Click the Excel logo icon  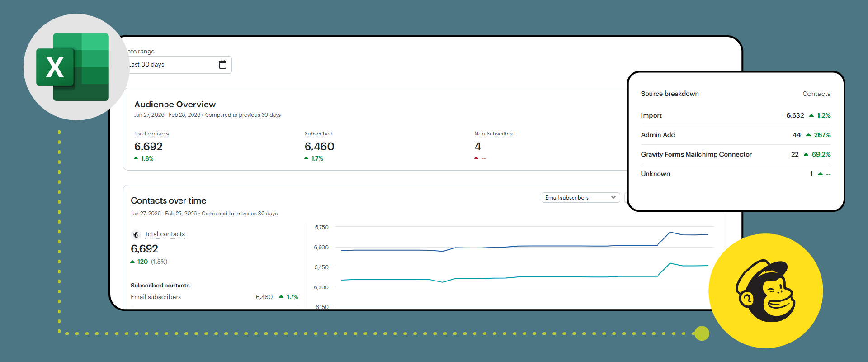(73, 67)
